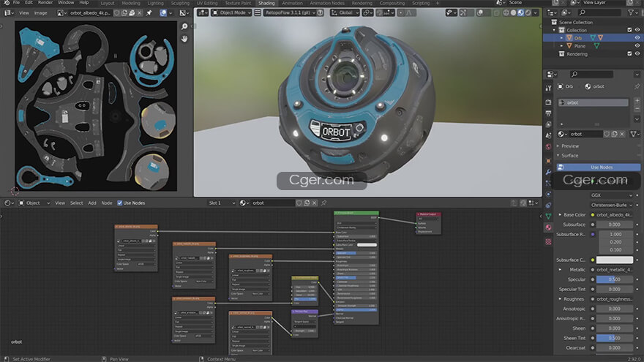Click the Use Nodes button in properties

pos(599,167)
